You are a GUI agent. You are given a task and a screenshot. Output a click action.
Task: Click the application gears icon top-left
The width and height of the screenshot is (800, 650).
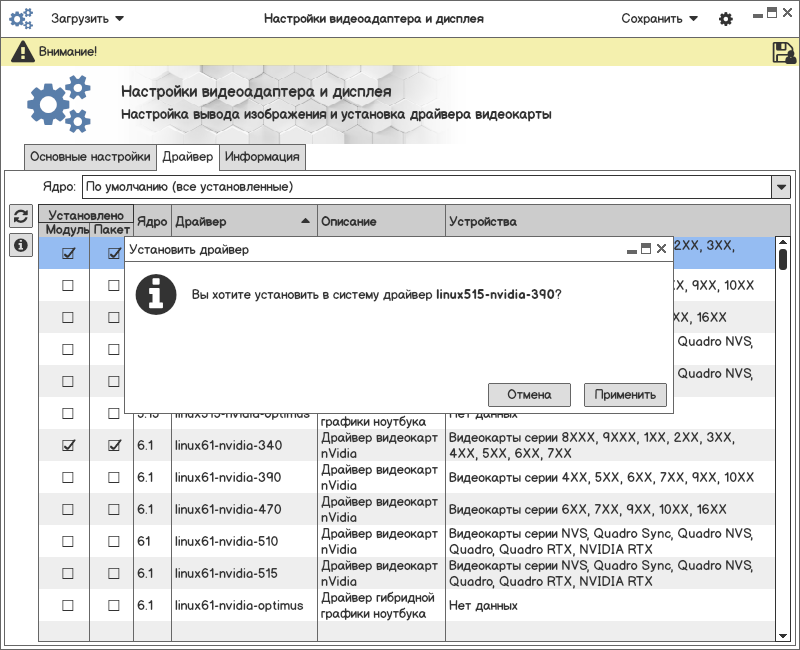(21, 19)
